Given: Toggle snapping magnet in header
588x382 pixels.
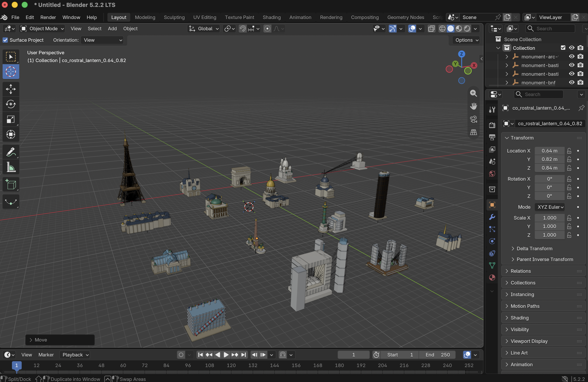Looking at the screenshot, I should click(243, 29).
